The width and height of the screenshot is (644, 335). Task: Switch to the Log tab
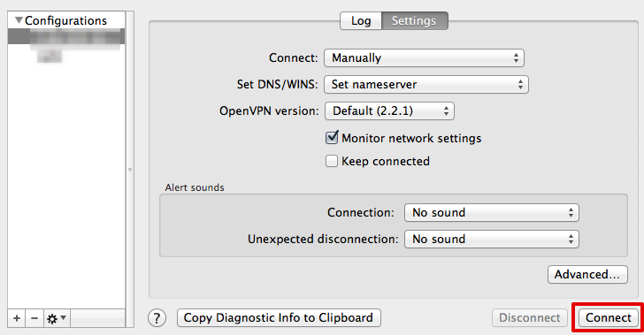coord(361,20)
